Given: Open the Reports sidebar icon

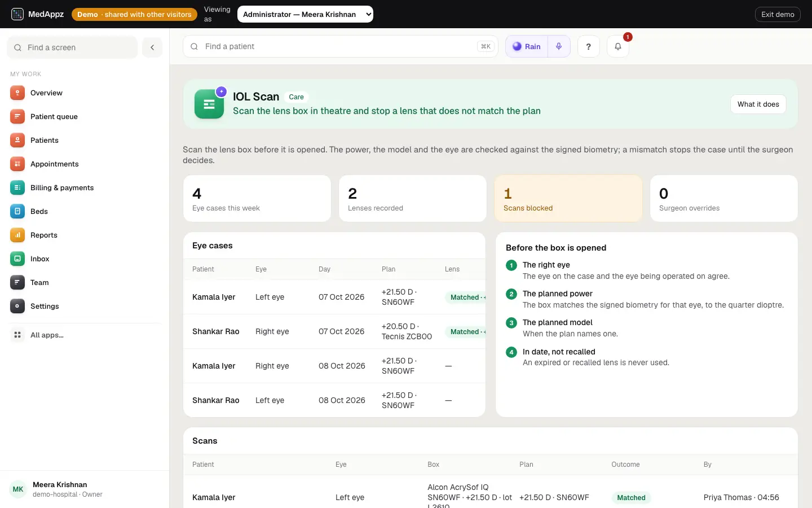Looking at the screenshot, I should point(17,235).
